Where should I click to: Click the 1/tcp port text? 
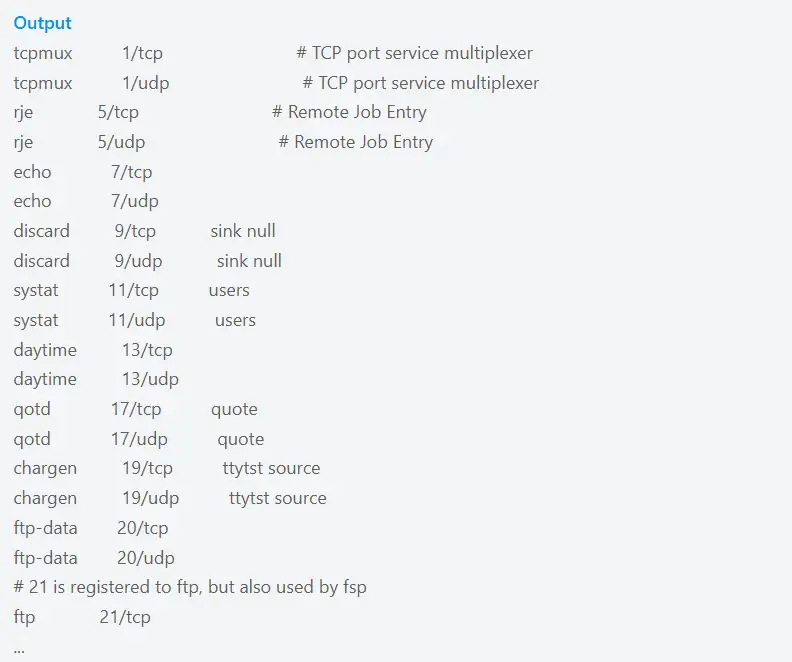tap(142, 53)
